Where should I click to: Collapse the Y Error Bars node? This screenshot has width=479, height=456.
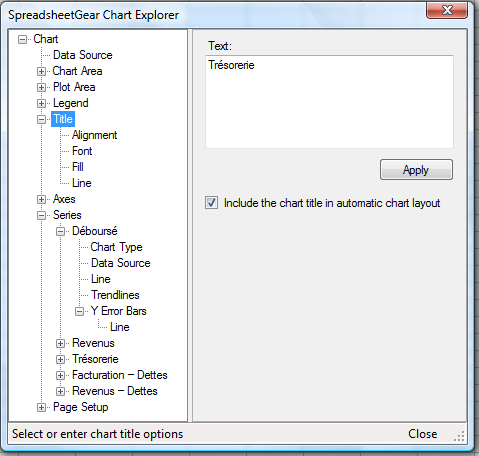click(79, 311)
